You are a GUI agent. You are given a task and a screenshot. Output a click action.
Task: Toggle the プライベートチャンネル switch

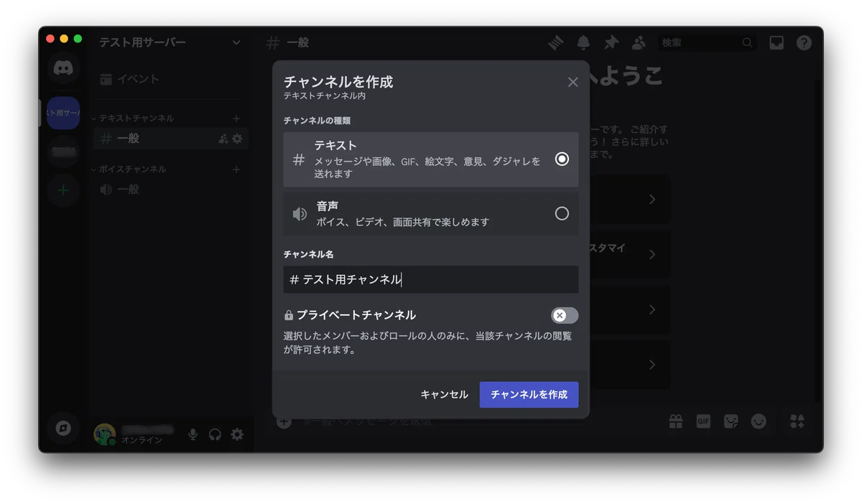tap(565, 315)
